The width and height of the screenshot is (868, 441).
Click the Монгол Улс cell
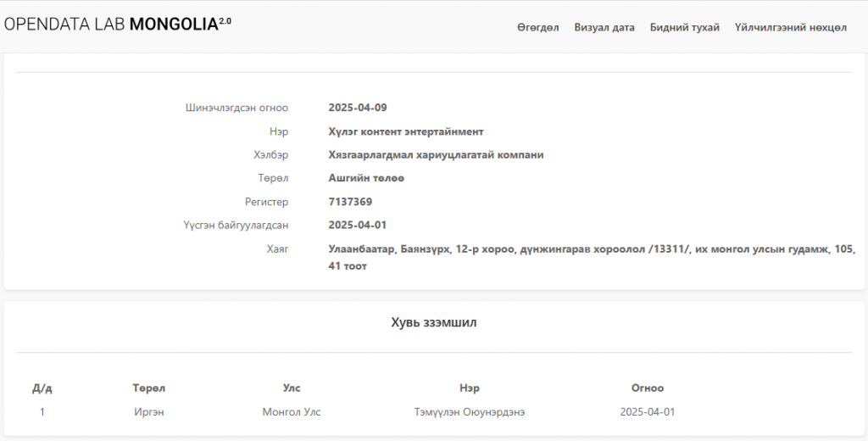(292, 412)
